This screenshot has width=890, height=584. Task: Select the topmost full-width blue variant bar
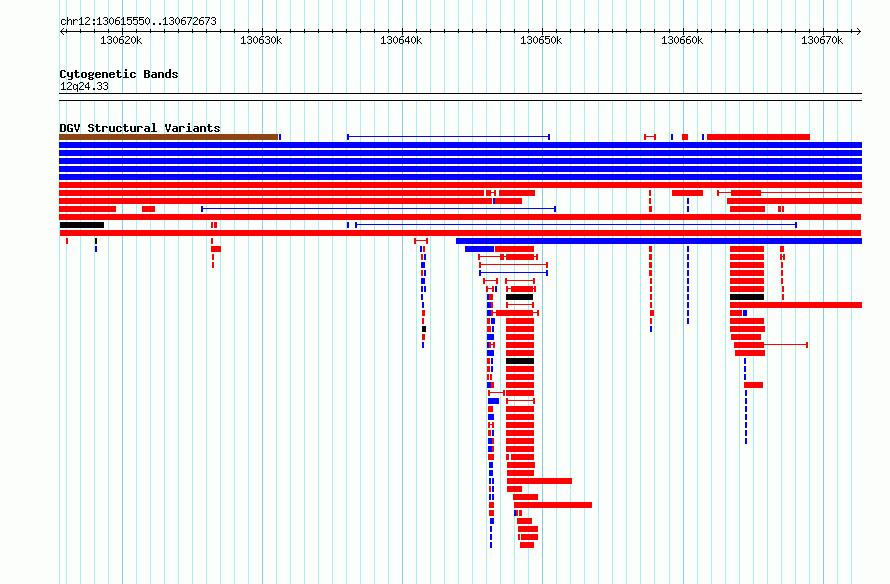tap(460, 145)
